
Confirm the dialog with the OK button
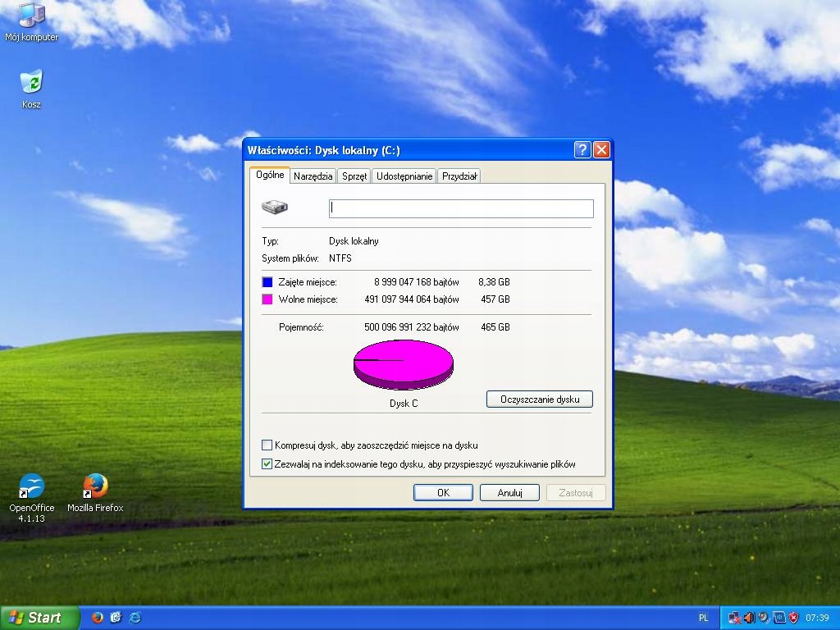tap(443, 493)
